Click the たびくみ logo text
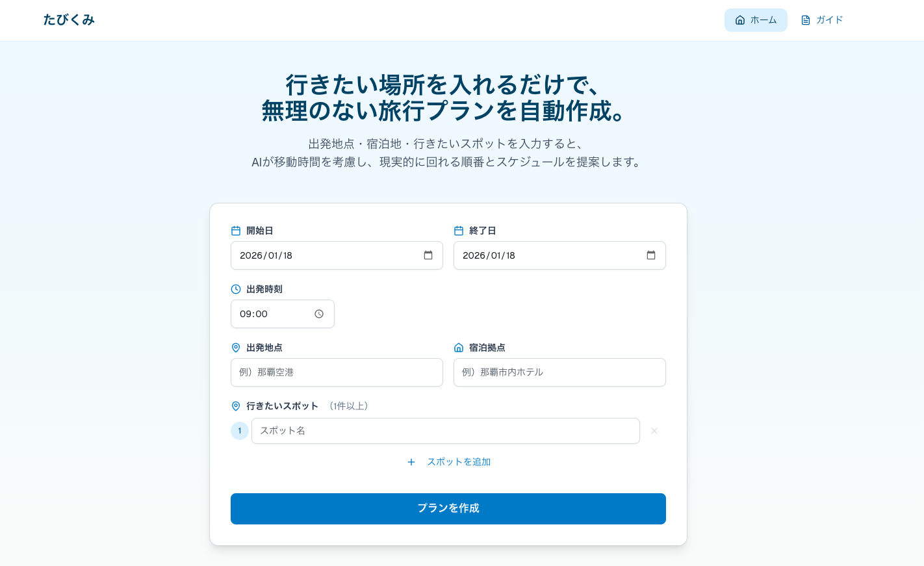The height and width of the screenshot is (566, 924). point(69,19)
